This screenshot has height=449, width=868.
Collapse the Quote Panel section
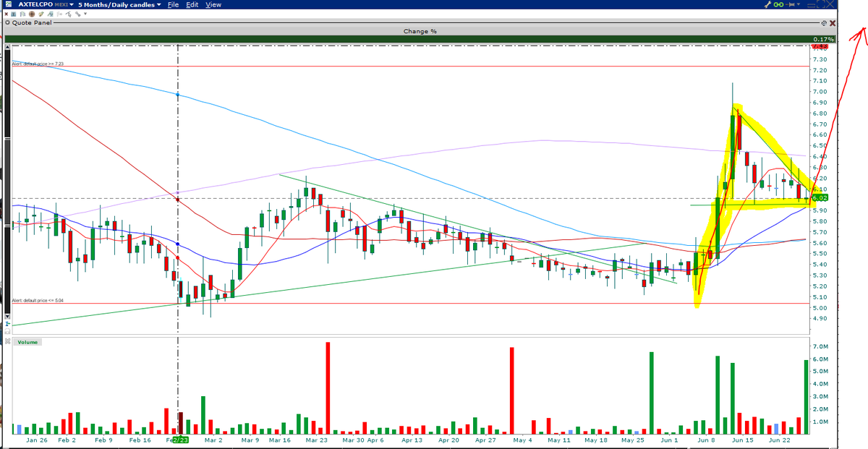pyautogui.click(x=7, y=22)
